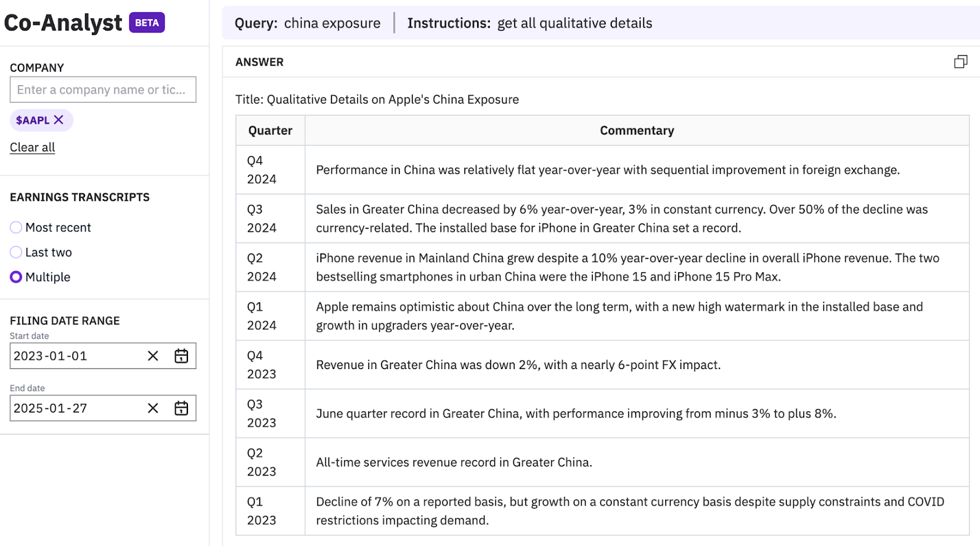980x546 pixels.
Task: Clear the start date value
Action: click(x=153, y=356)
